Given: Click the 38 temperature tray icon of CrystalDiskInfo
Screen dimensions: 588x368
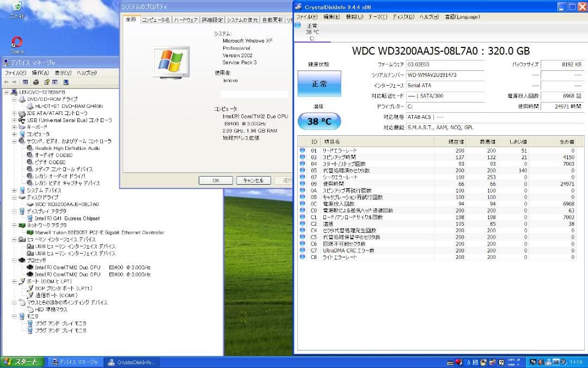Looking at the screenshot, I should point(555,361).
